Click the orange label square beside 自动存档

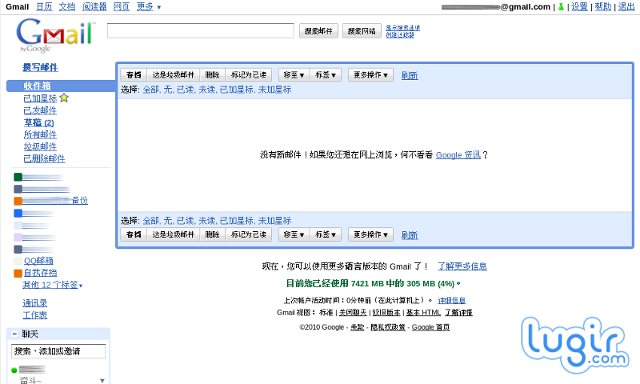click(x=18, y=273)
